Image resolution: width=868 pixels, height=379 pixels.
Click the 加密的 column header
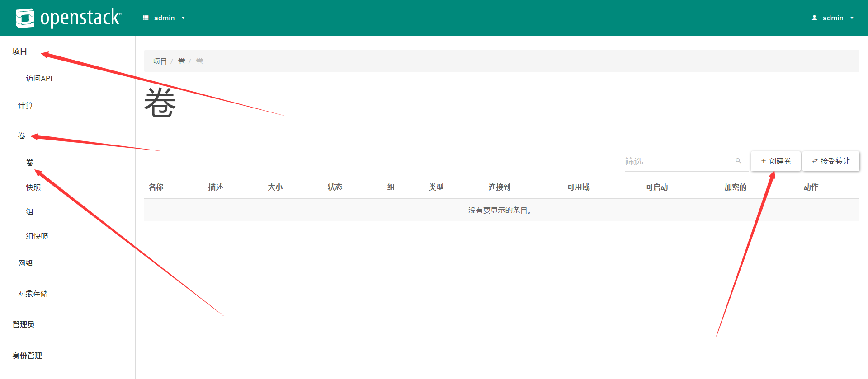(x=736, y=187)
